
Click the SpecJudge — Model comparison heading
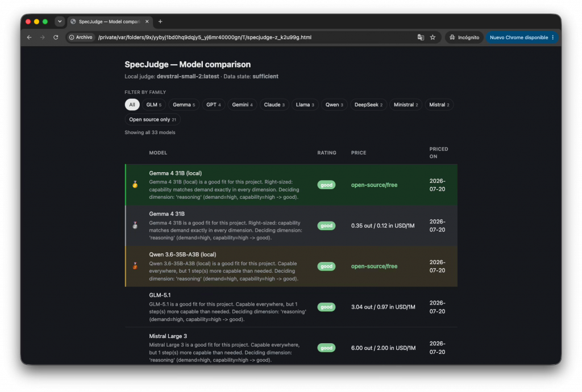pyautogui.click(x=188, y=64)
